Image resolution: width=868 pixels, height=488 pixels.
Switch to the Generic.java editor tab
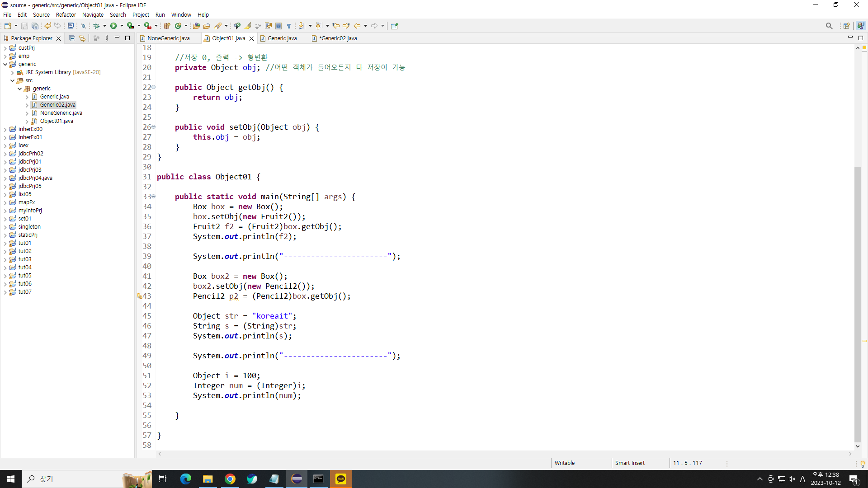click(282, 38)
